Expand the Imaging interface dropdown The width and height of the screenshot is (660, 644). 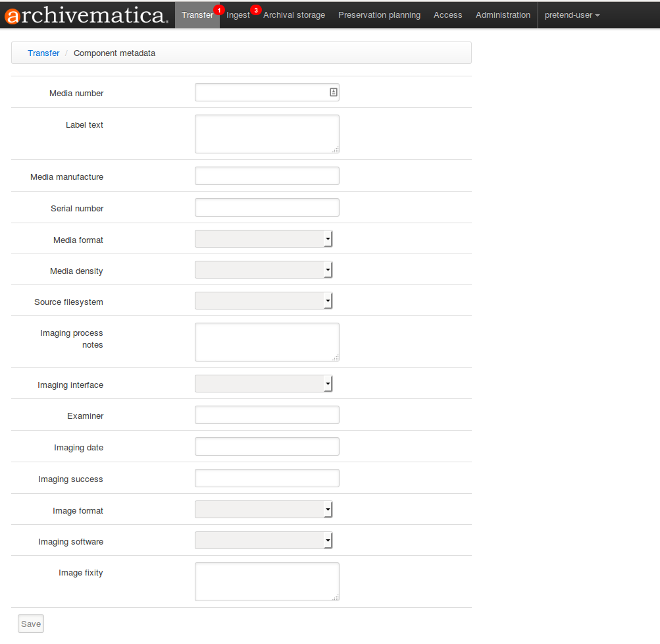[x=264, y=384]
